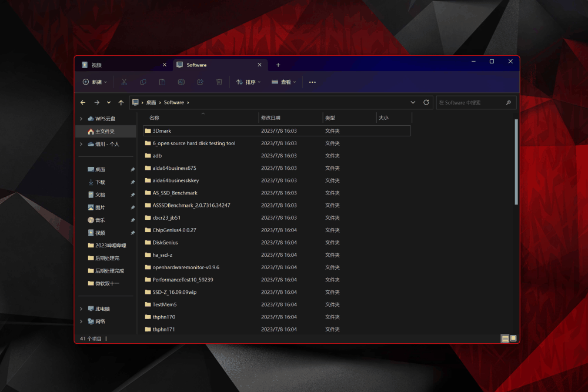Image resolution: width=588 pixels, height=392 pixels.
Task: Expand the WPS云盘 tree node
Action: tap(81, 119)
